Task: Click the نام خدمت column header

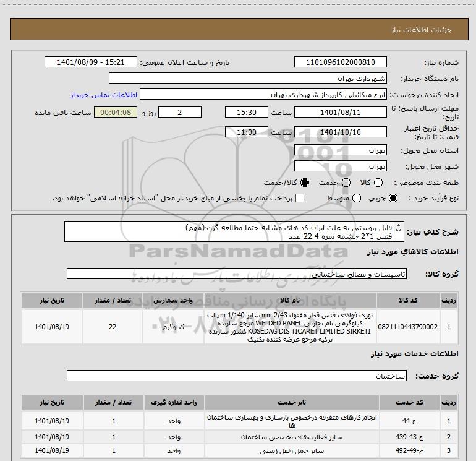Action: coord(292,402)
